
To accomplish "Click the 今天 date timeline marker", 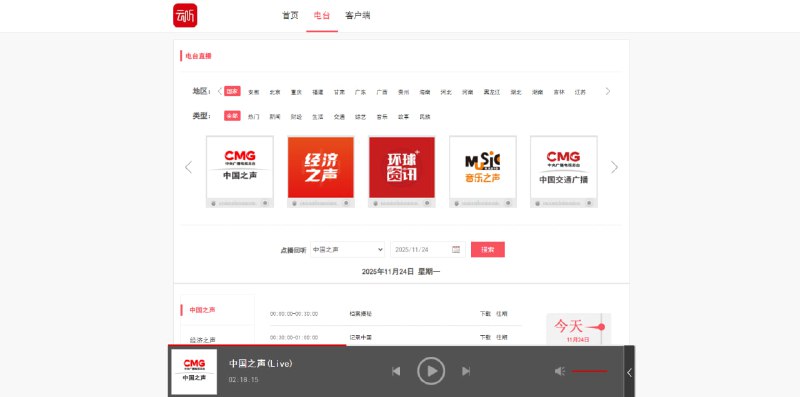I will 579,328.
